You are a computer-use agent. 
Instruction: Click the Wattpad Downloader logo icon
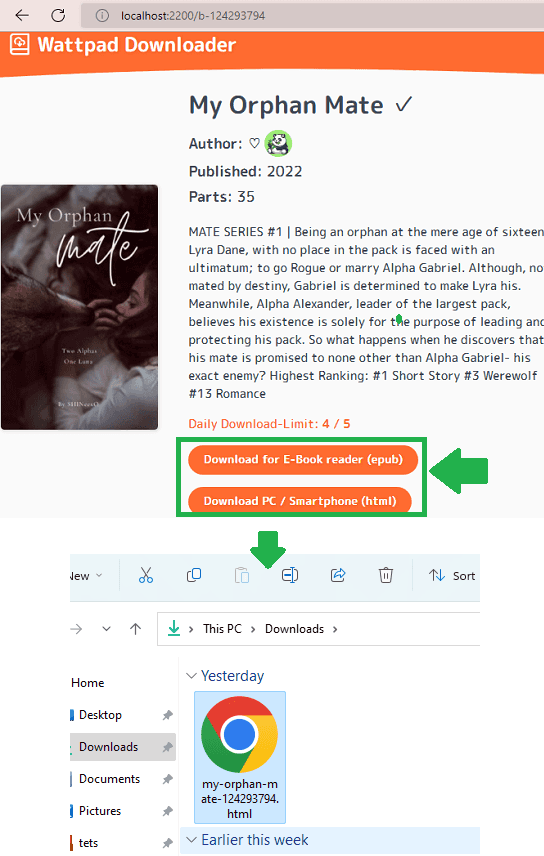coord(20,44)
